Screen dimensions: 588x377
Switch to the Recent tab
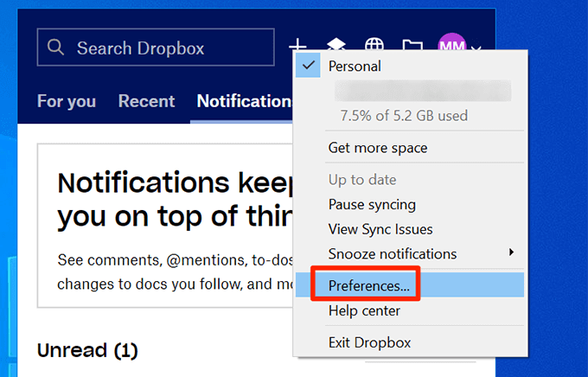146,101
